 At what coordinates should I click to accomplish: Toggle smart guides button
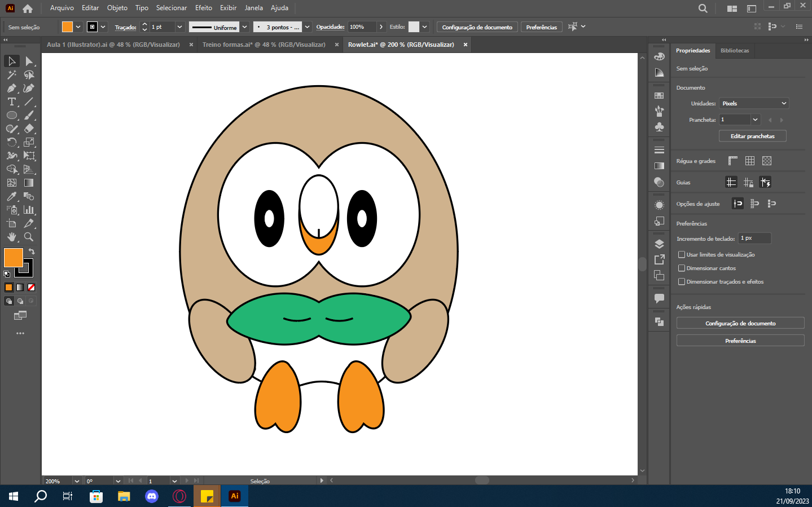(765, 182)
